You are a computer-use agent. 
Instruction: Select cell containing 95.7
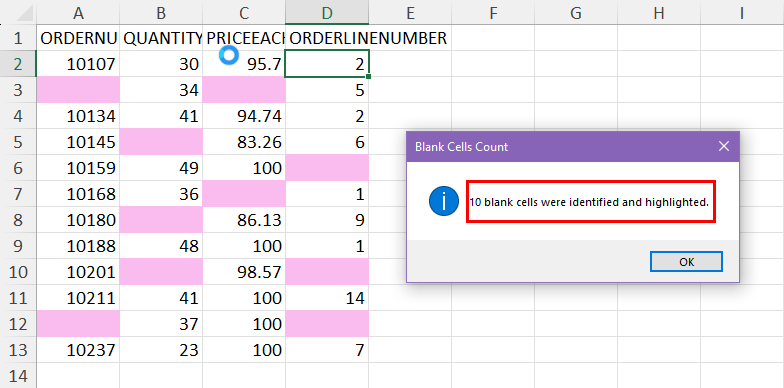(244, 64)
